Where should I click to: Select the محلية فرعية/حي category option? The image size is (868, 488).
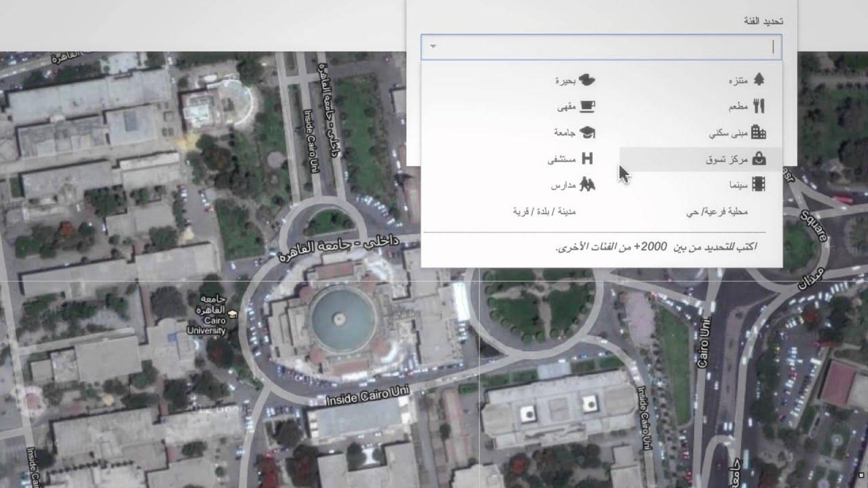click(716, 211)
